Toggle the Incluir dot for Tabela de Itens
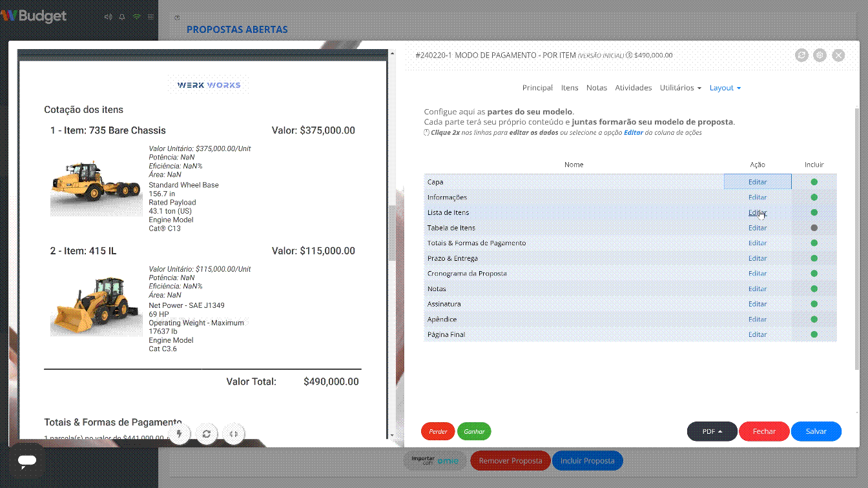Image resolution: width=868 pixels, height=488 pixels. pyautogui.click(x=814, y=228)
